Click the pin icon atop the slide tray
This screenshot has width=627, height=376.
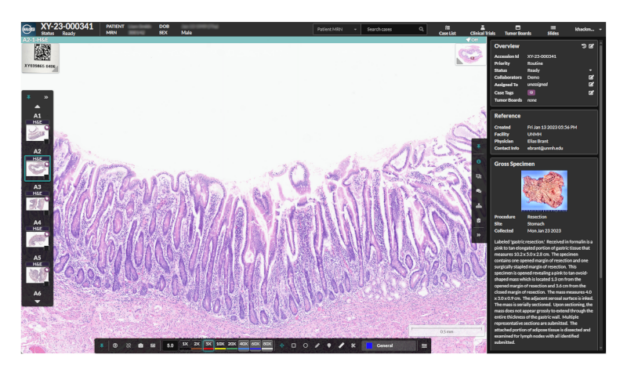(x=29, y=97)
